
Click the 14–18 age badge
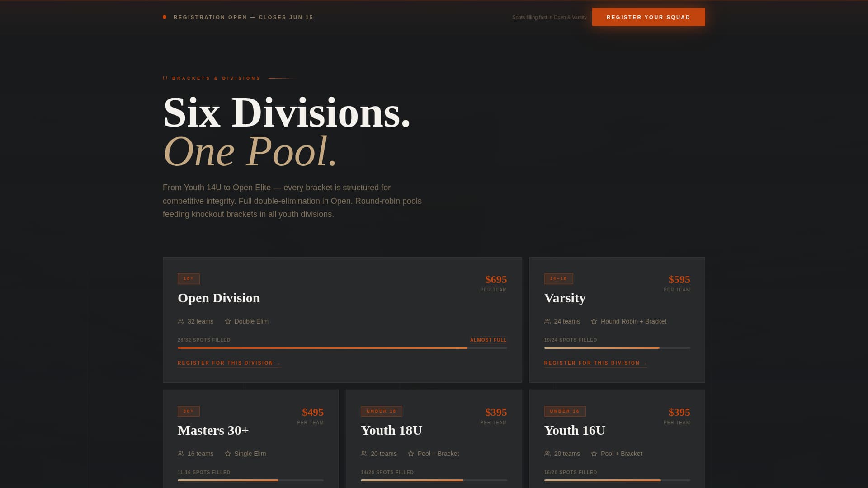pyautogui.click(x=558, y=279)
